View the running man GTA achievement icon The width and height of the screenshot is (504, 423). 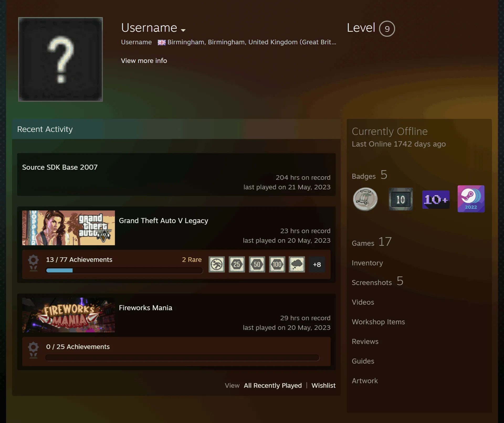(x=217, y=264)
